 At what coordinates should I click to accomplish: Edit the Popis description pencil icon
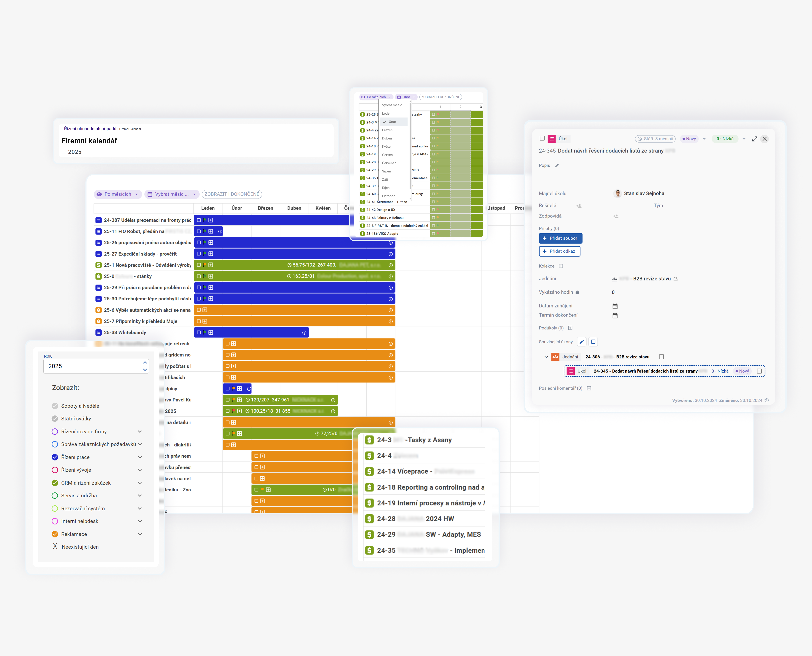[557, 166]
